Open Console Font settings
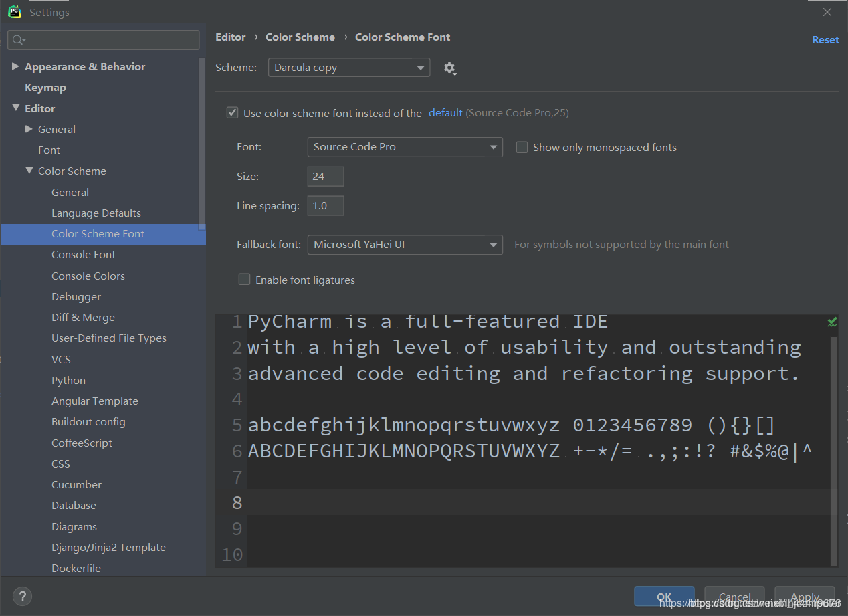The width and height of the screenshot is (848, 616). tap(84, 255)
